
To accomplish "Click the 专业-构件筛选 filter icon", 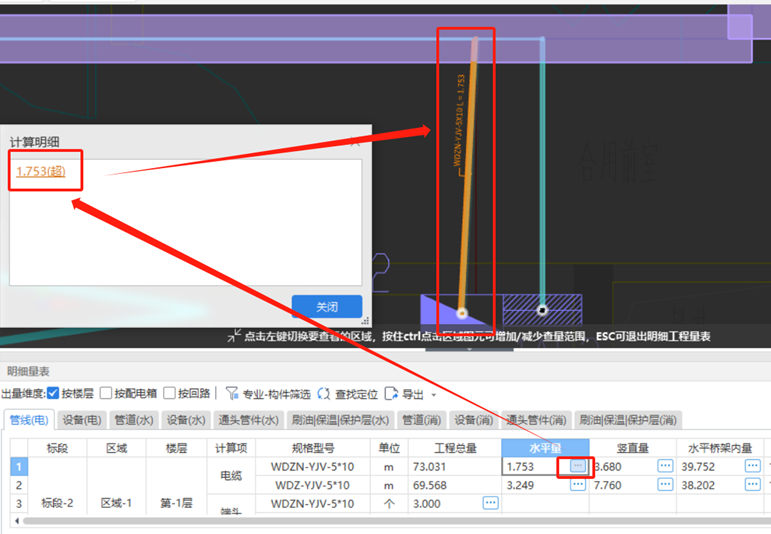I will (x=232, y=394).
